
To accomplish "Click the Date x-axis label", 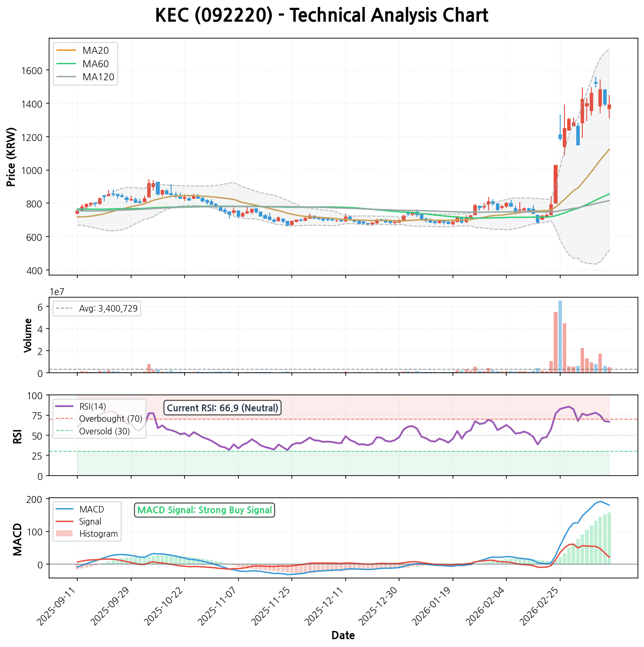I will [x=343, y=636].
